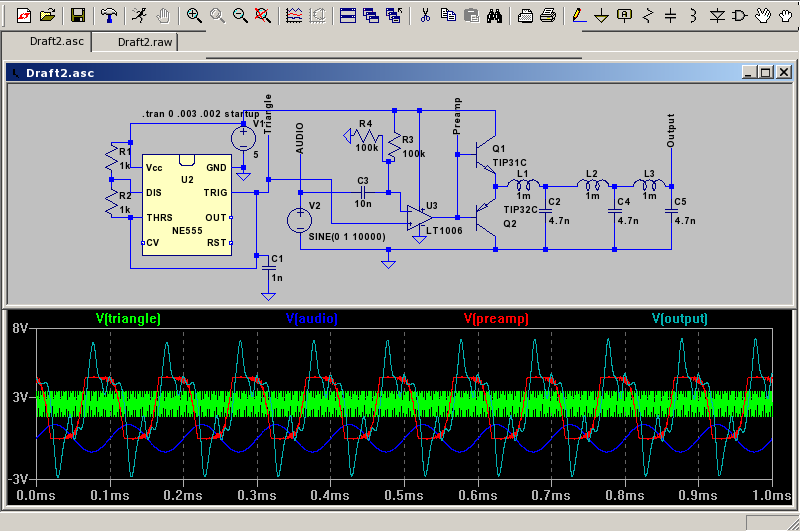The height and width of the screenshot is (531, 800).
Task: Select the Move open-hand tool
Action: [x=763, y=16]
